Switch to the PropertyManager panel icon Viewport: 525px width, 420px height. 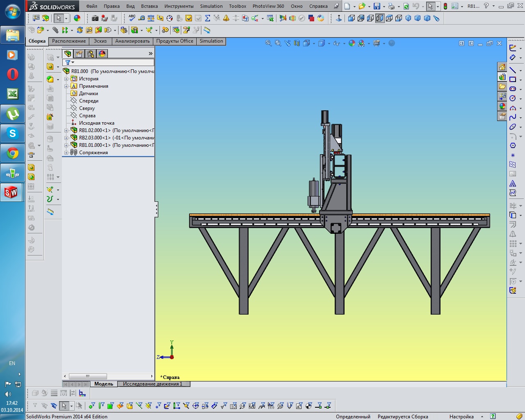tap(79, 54)
